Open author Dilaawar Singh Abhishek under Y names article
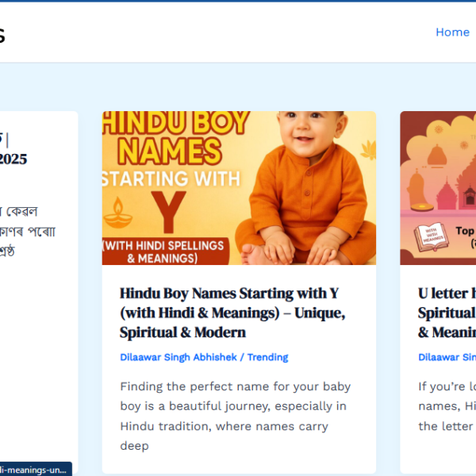Image resolution: width=476 pixels, height=476 pixels. pos(178,357)
